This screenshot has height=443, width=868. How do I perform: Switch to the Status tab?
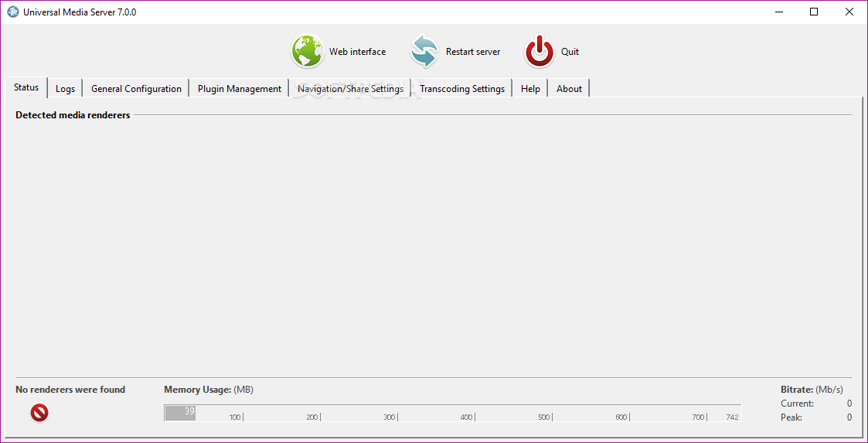tap(26, 87)
